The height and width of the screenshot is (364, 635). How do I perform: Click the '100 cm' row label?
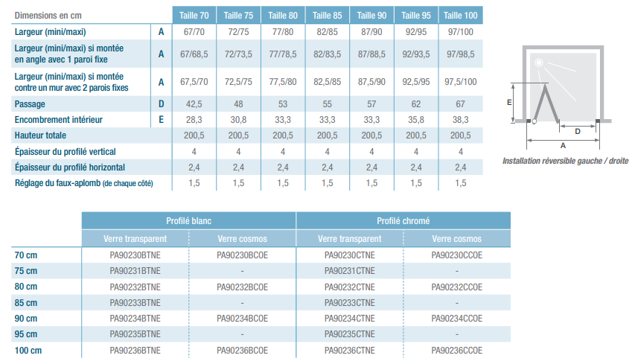28,351
